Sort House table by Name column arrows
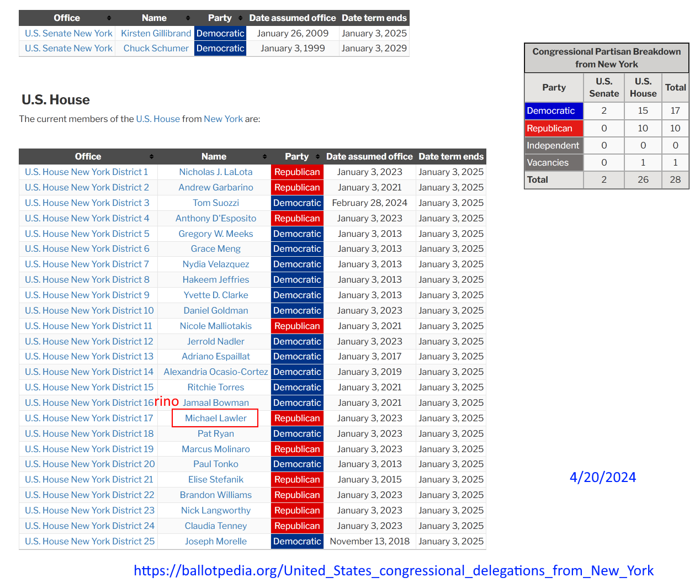This screenshot has width=700, height=588. tap(264, 157)
